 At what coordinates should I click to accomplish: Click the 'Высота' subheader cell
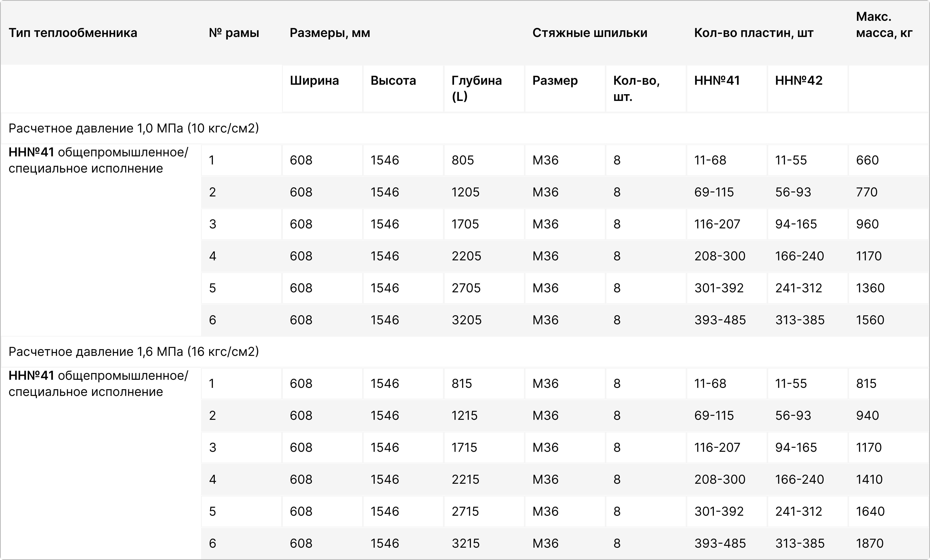(393, 80)
